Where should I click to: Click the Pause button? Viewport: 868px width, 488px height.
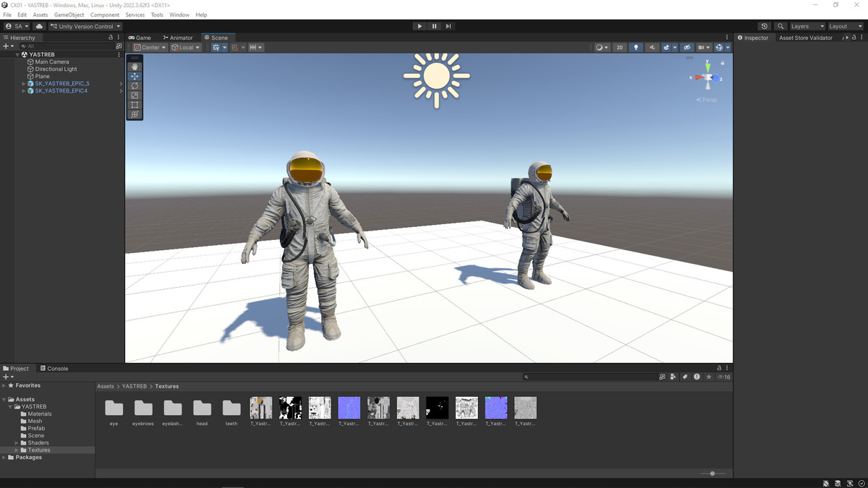[x=434, y=26]
